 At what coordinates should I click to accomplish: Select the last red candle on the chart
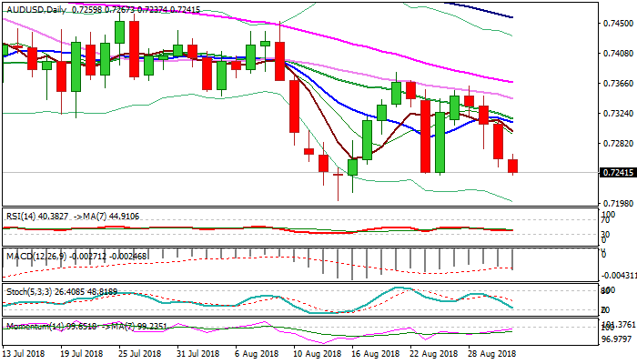pyautogui.click(x=513, y=167)
